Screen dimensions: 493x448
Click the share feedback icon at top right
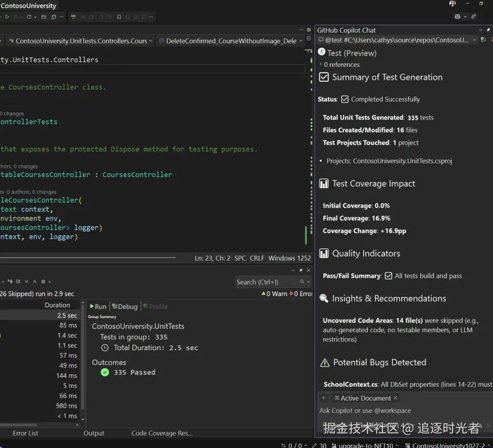pyautogui.click(x=473, y=16)
